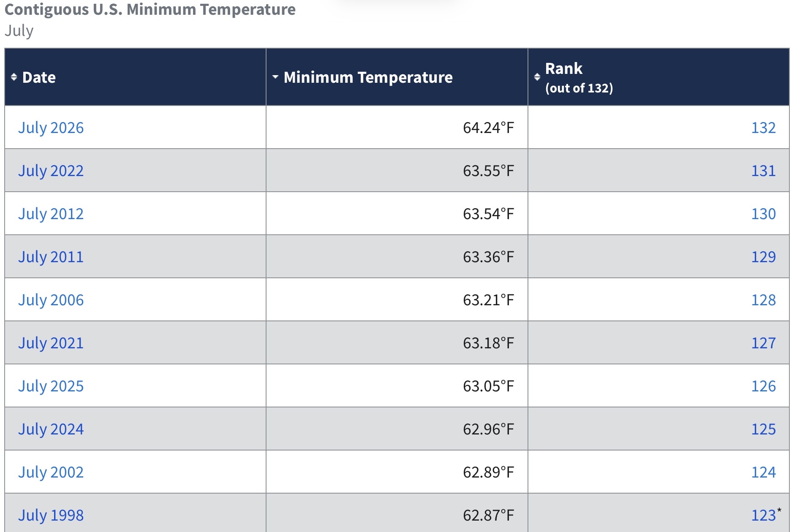
Task: Open the rank 126 link
Action: tap(763, 386)
